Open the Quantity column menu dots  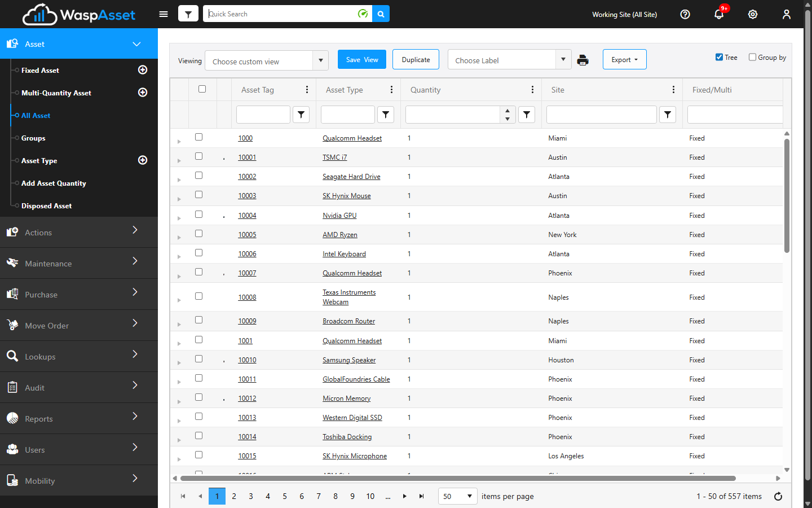coord(532,90)
